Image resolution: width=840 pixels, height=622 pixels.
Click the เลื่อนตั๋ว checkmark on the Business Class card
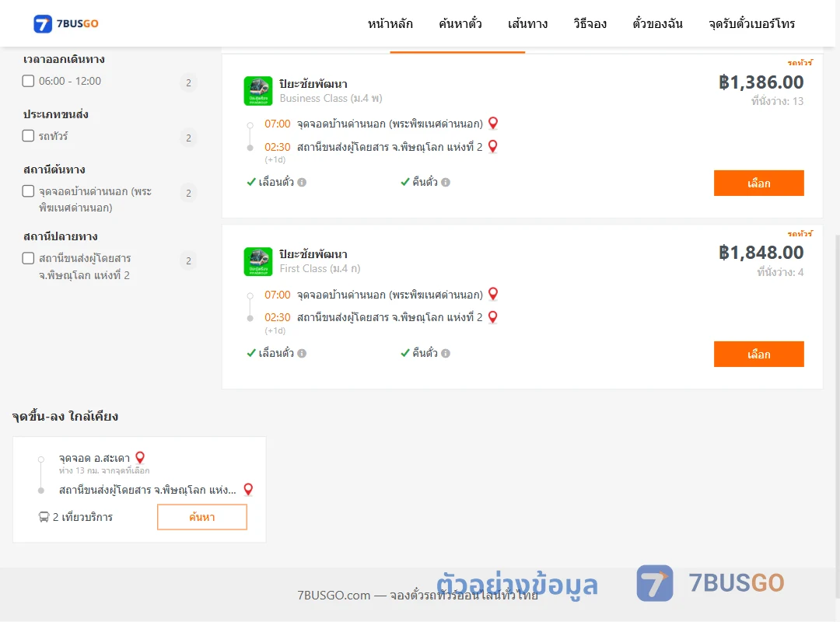point(250,182)
